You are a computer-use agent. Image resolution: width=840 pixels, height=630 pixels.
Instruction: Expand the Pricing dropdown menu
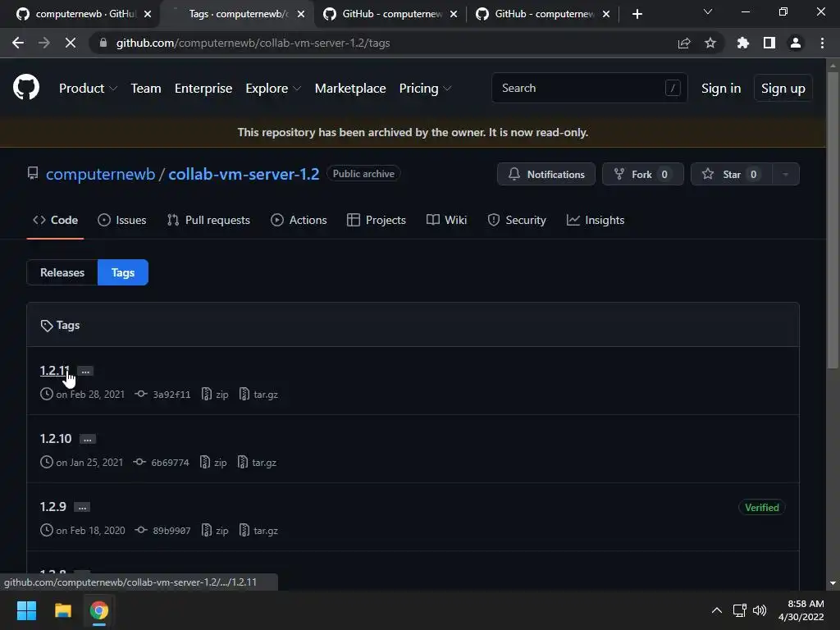pyautogui.click(x=426, y=88)
